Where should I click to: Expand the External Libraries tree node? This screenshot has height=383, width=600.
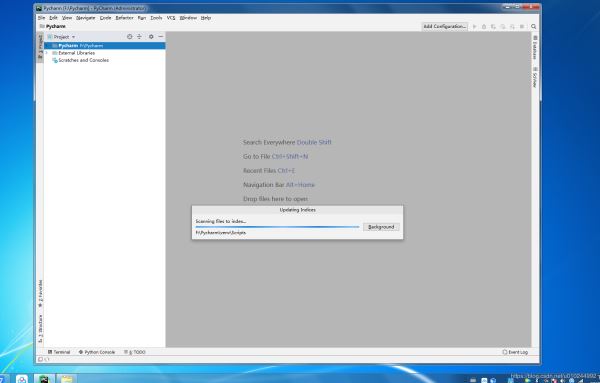pyautogui.click(x=47, y=53)
